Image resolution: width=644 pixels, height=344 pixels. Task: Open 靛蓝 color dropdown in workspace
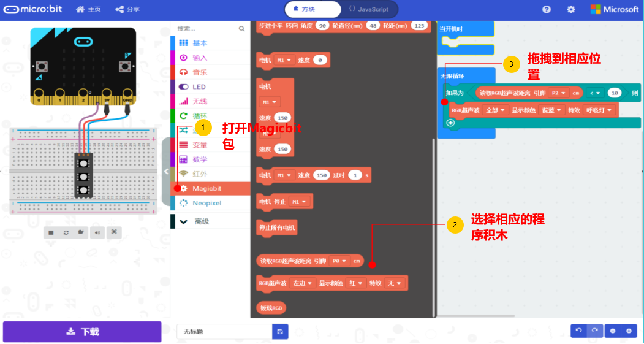point(552,110)
